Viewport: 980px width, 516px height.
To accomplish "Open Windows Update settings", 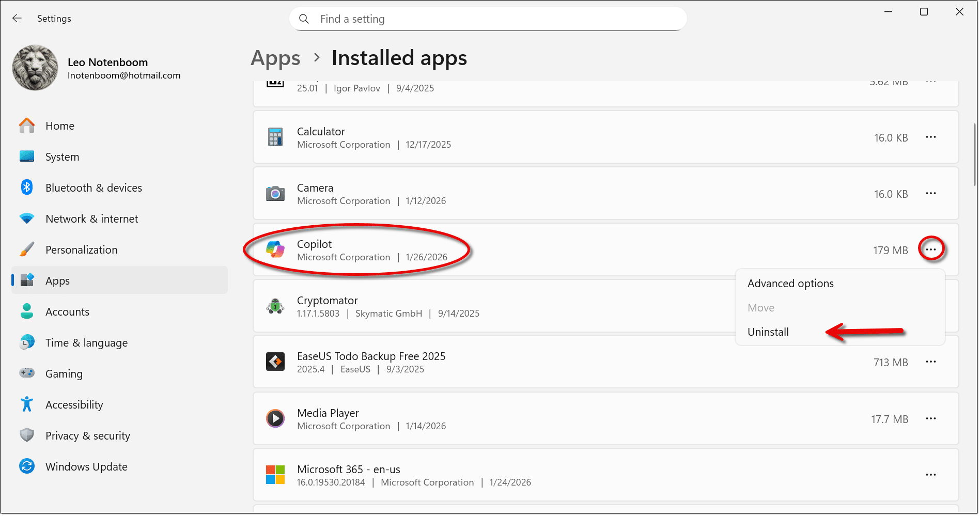I will coord(86,467).
